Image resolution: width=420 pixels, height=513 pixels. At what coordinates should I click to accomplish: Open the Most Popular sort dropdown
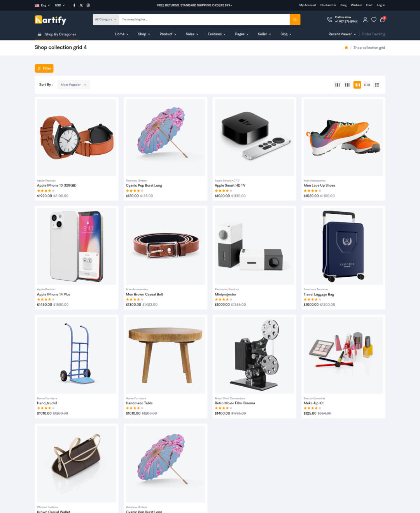coord(73,85)
